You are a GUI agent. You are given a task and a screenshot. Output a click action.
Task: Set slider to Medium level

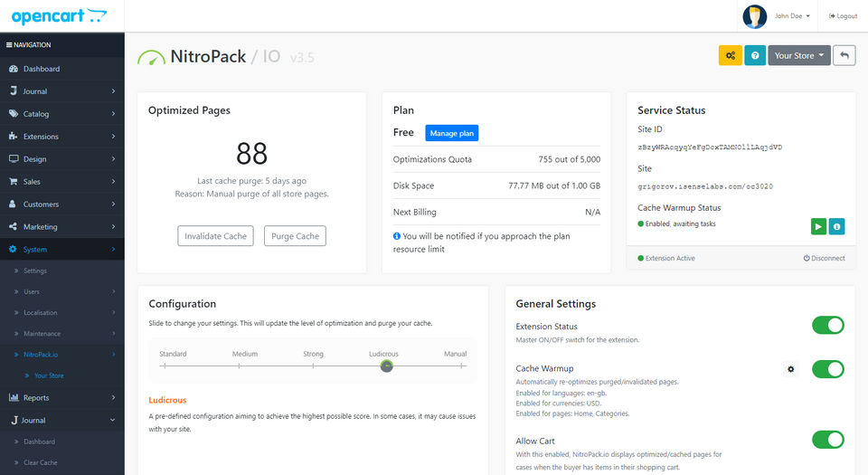(239, 366)
